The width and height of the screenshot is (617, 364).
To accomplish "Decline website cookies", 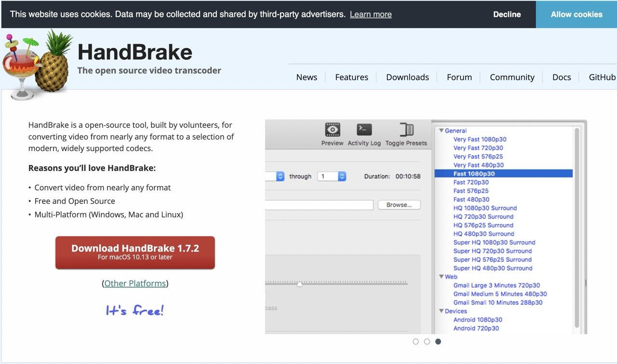I will point(507,14).
